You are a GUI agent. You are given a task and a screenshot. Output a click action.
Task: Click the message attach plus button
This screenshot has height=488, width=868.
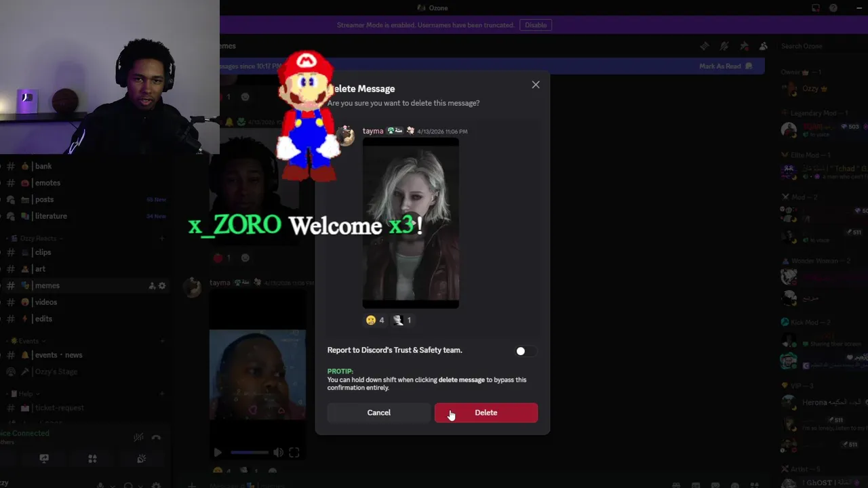tap(192, 485)
